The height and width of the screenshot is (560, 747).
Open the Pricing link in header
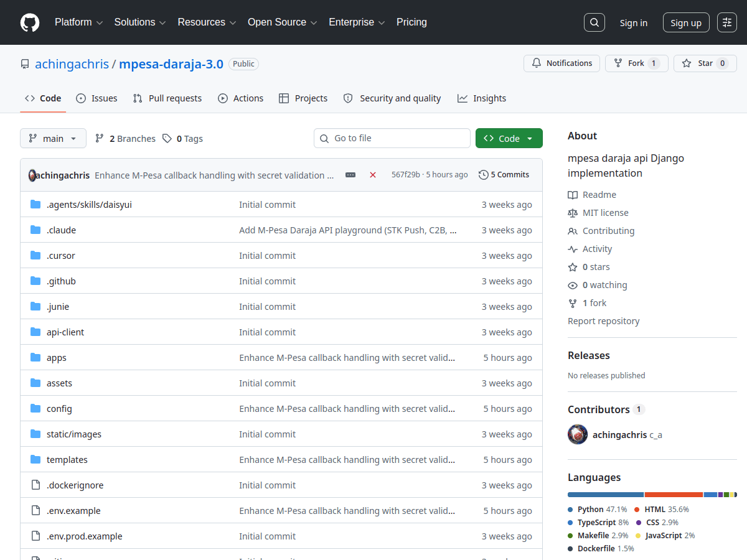(411, 22)
